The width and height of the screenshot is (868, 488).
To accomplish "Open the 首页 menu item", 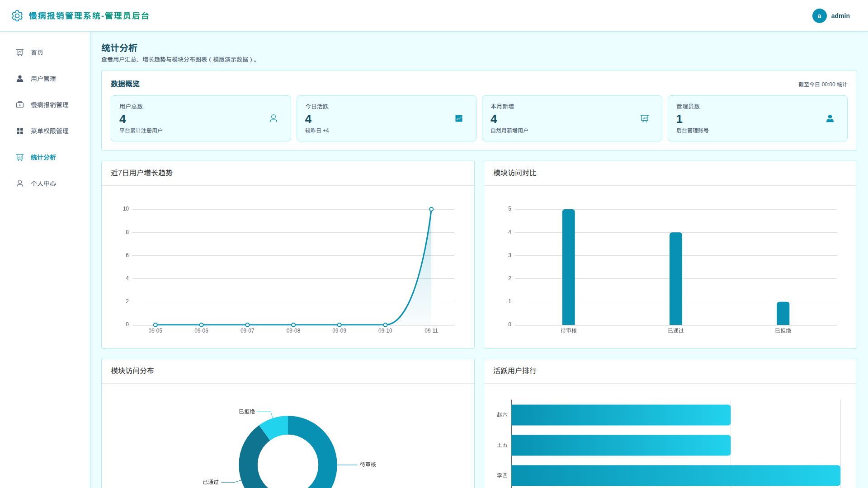I will (x=45, y=52).
